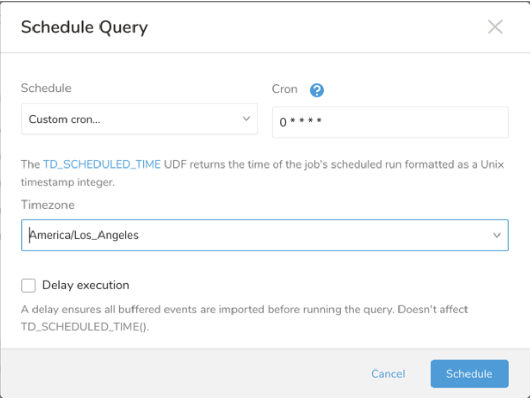Click the TD_SCHEDULED_TIME() text under Delay execution
The image size is (532, 403).
85,327
